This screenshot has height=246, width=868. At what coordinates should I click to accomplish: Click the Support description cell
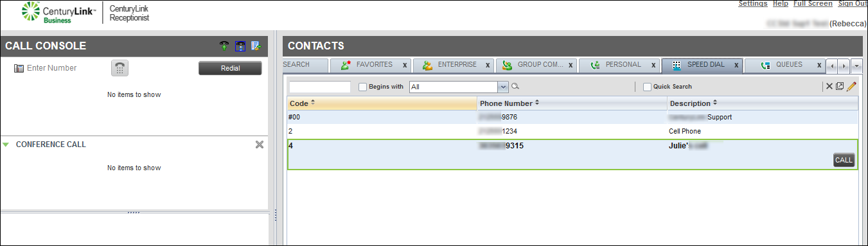click(700, 118)
